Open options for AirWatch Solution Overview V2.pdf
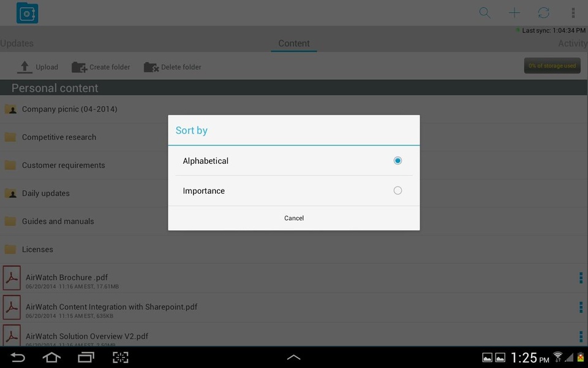 point(581,336)
